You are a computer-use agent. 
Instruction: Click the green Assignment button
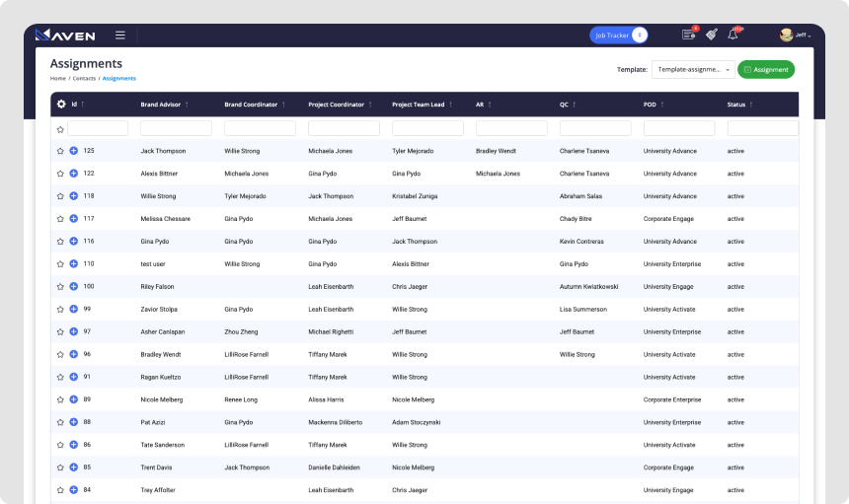click(x=766, y=69)
